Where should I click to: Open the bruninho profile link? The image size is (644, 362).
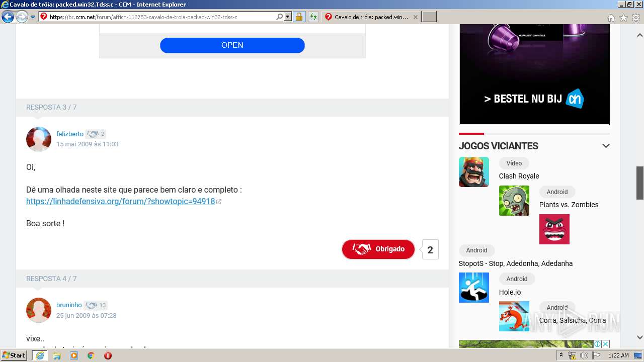click(69, 305)
